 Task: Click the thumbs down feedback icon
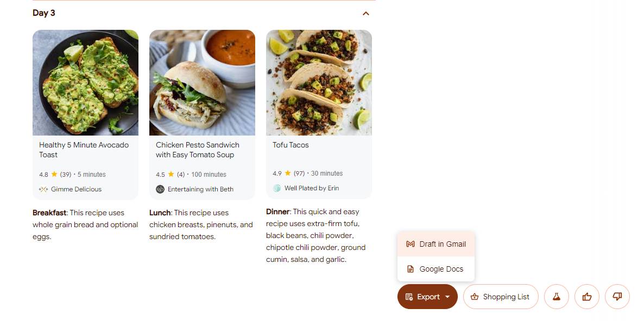click(617, 297)
